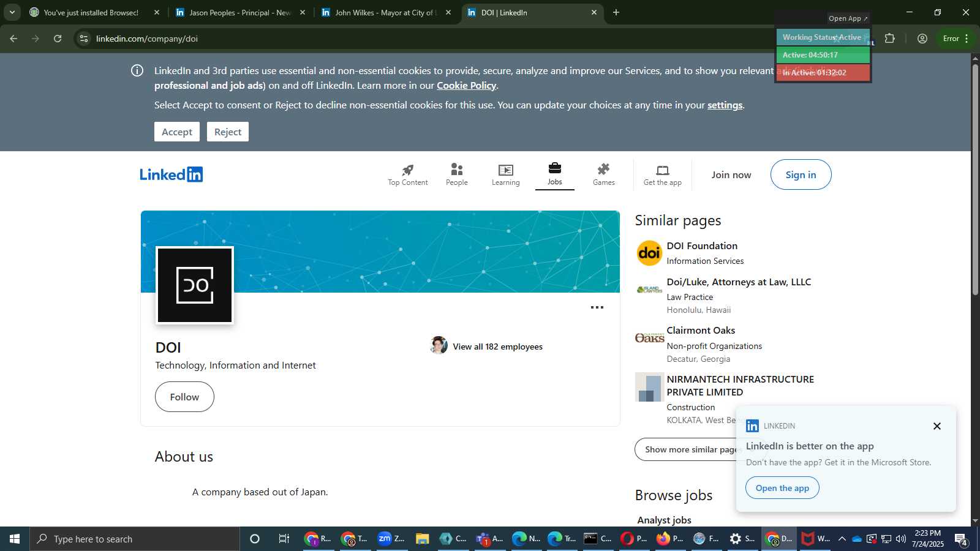The height and width of the screenshot is (551, 980).
Task: Open the Windows Start menu
Action: tap(15, 539)
